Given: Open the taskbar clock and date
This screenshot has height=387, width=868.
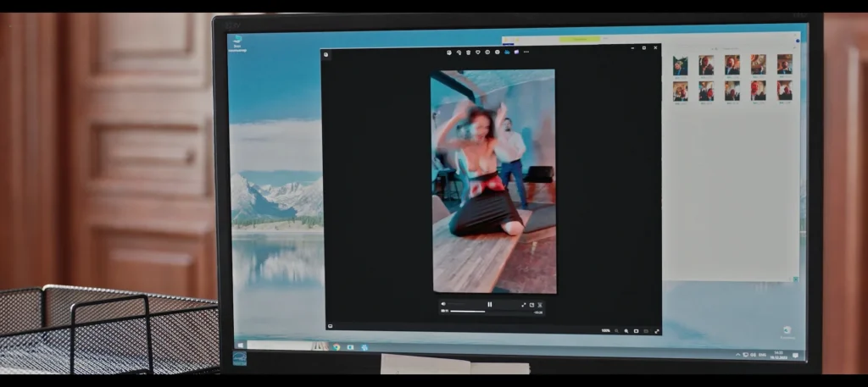Looking at the screenshot, I should [x=778, y=354].
